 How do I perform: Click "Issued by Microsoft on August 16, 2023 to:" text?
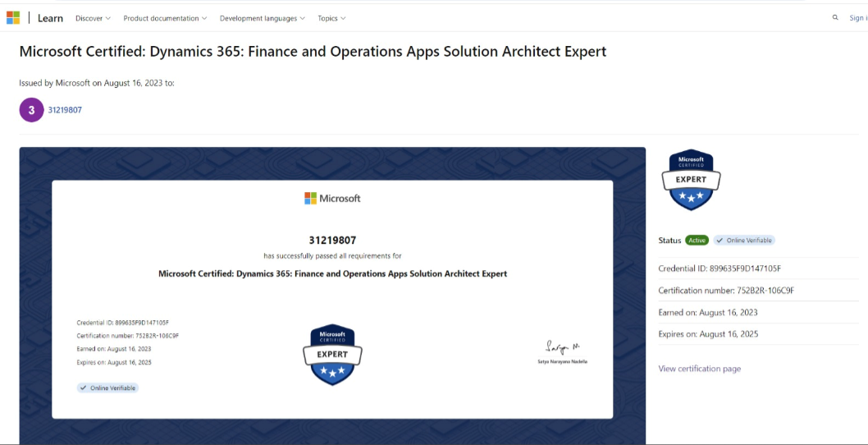pyautogui.click(x=97, y=83)
